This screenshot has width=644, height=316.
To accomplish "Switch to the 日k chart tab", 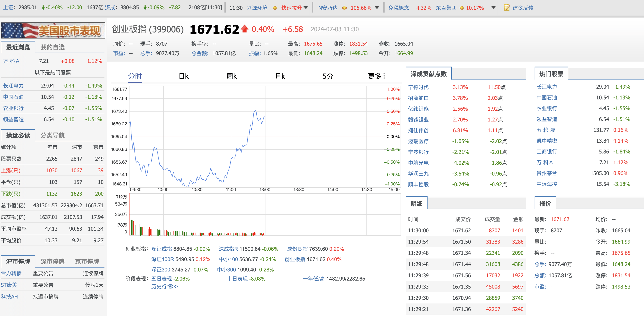I will click(183, 76).
